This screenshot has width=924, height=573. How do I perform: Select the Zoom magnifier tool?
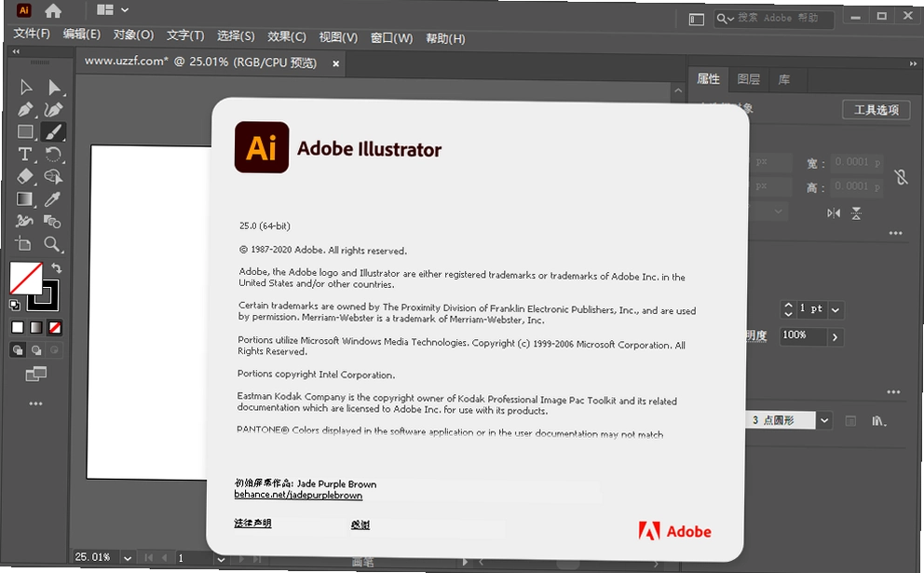click(x=52, y=244)
